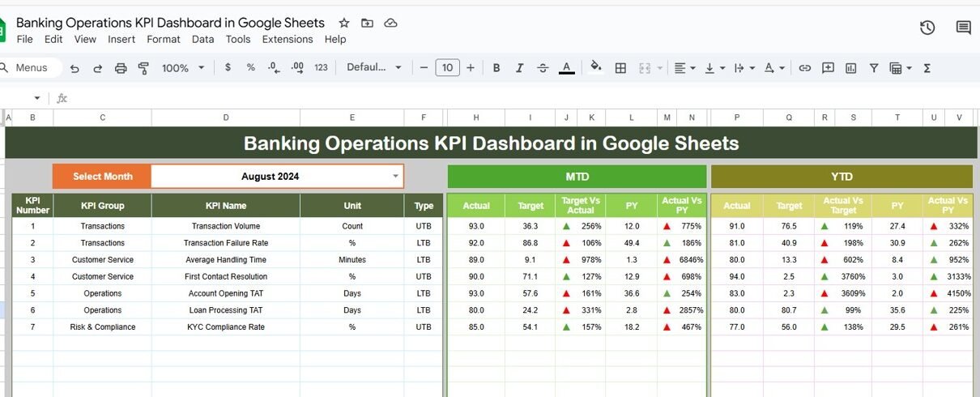
Task: Click the Undo icon in toolbar
Action: (75, 68)
